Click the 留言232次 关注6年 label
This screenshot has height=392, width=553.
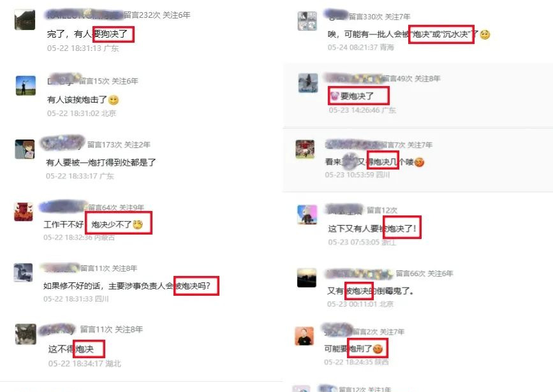[157, 15]
